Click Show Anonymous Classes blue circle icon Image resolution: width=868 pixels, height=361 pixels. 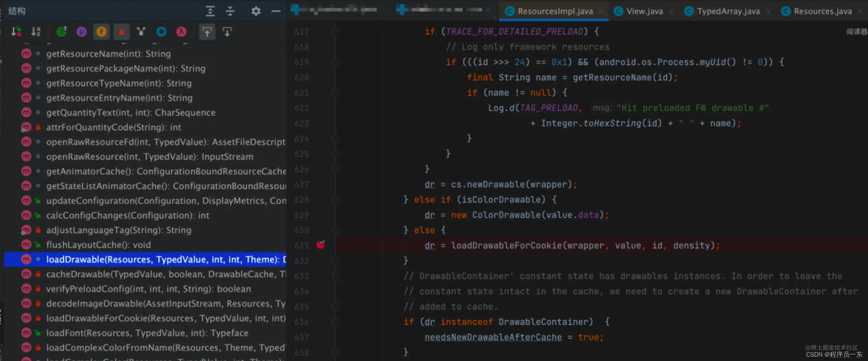point(161,32)
